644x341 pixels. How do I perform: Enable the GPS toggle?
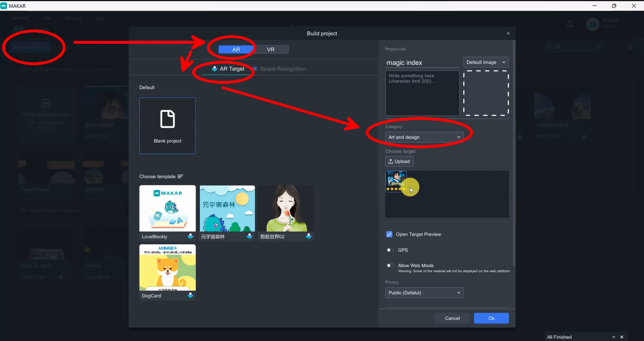[x=389, y=250]
